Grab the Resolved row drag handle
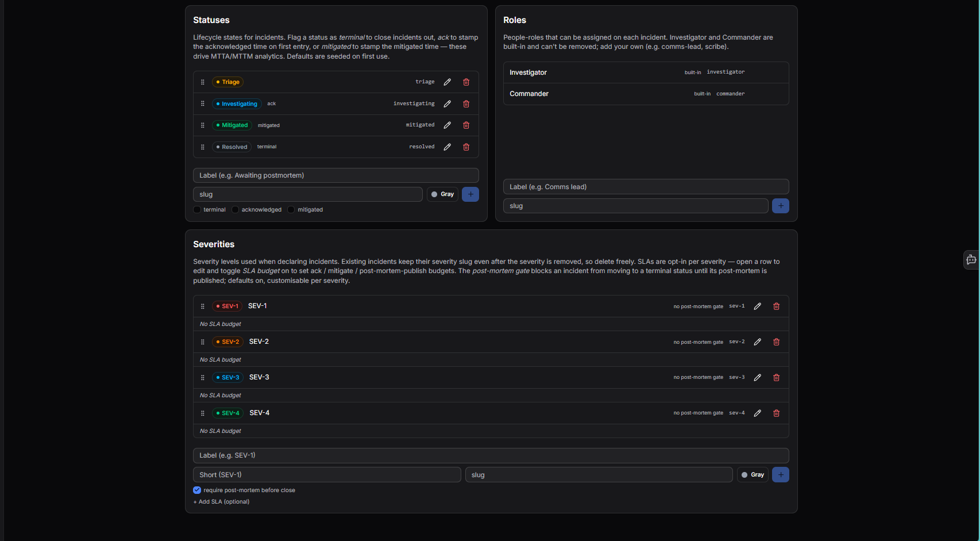This screenshot has width=980, height=541. tap(202, 147)
